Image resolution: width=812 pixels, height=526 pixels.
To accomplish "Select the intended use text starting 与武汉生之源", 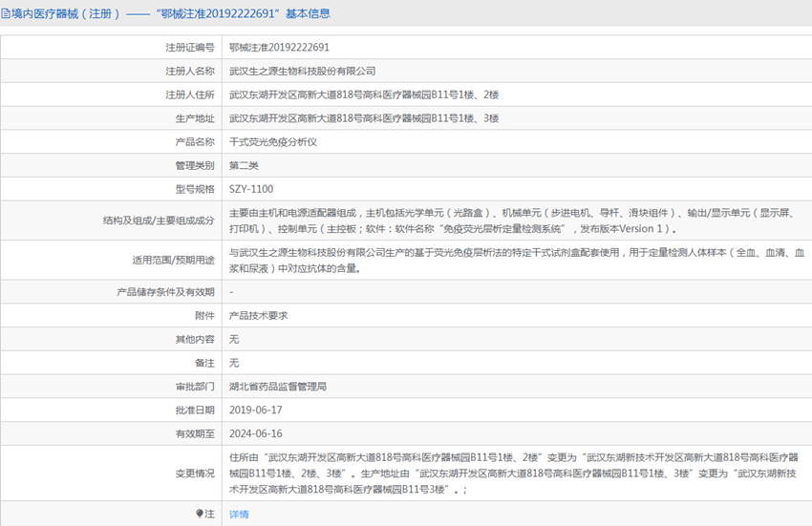I will [x=517, y=261].
